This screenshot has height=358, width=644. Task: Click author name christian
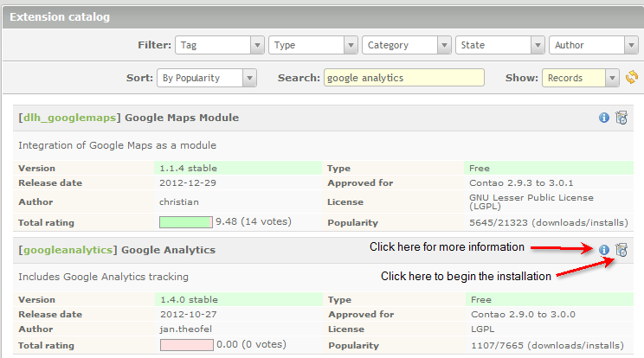tap(179, 201)
